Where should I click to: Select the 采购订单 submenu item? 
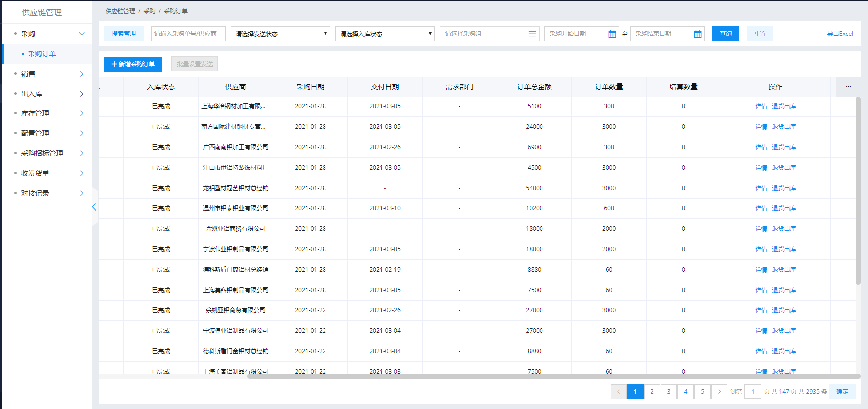point(42,54)
